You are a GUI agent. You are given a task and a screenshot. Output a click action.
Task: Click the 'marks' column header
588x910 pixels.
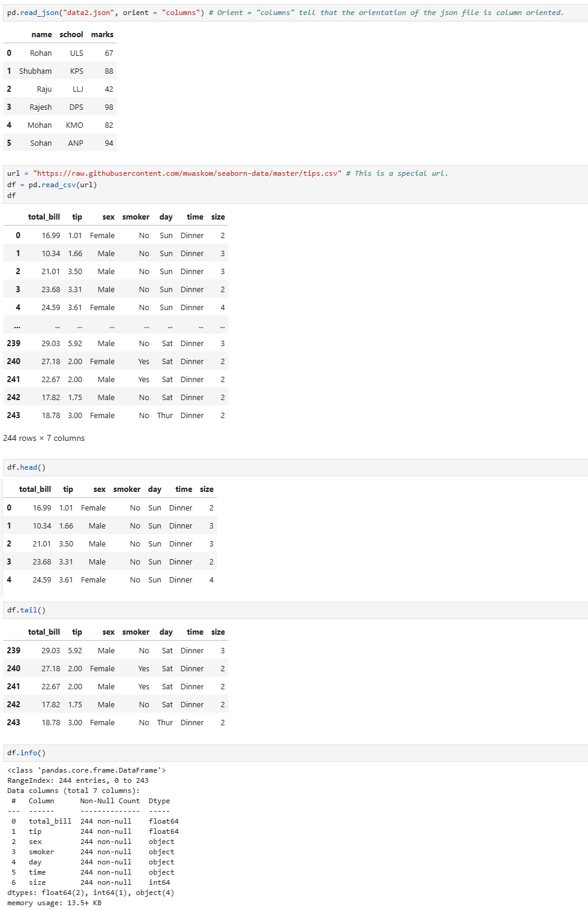point(102,35)
